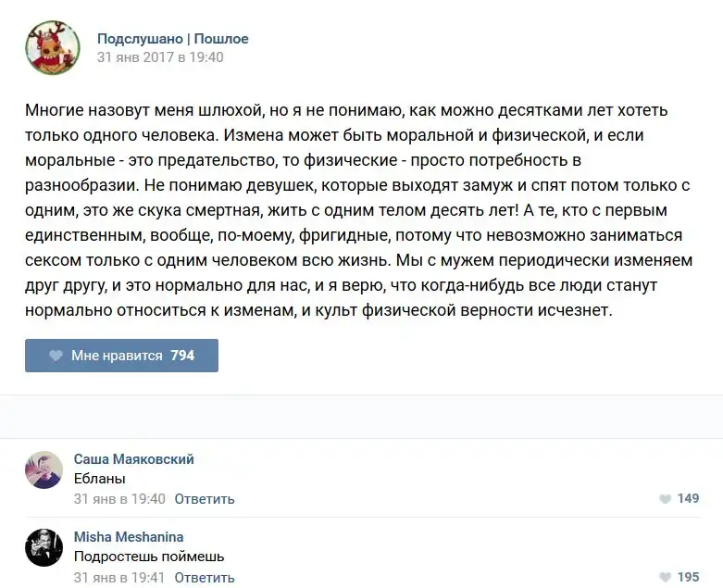Like Misha Meshanina's comment with heart icon
This screenshot has height=588, width=723.
pyautogui.click(x=665, y=578)
